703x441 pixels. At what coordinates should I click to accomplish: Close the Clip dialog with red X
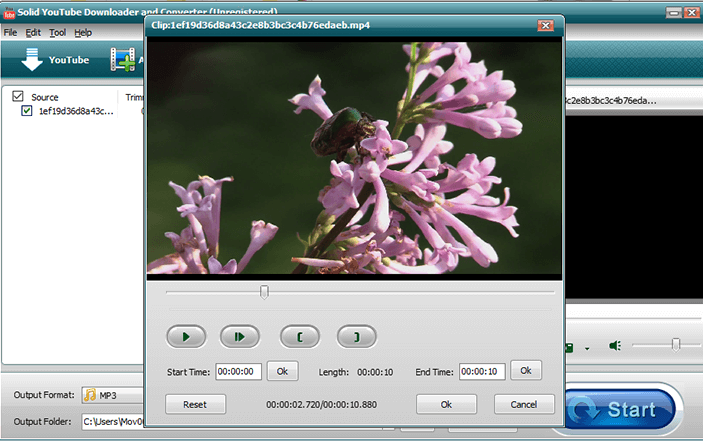[546, 25]
